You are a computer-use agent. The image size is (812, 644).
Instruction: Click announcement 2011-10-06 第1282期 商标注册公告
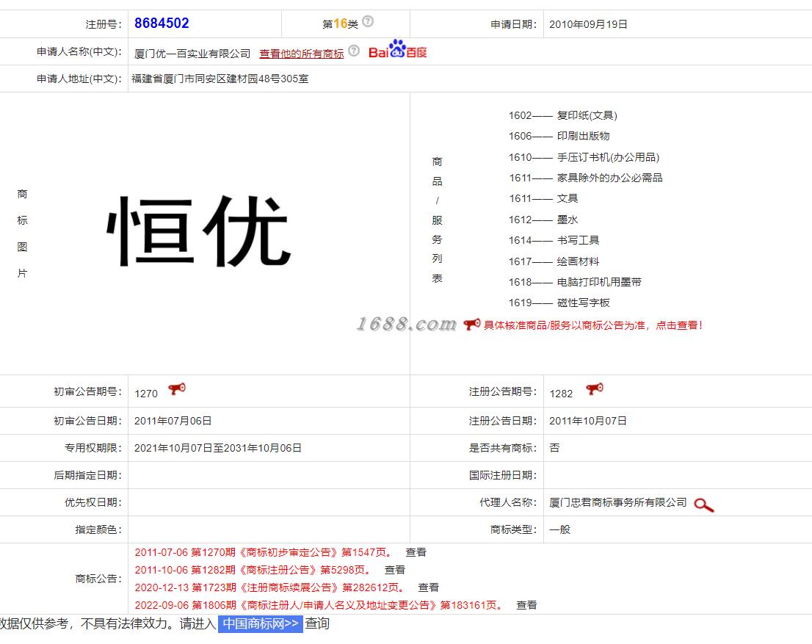tap(253, 570)
